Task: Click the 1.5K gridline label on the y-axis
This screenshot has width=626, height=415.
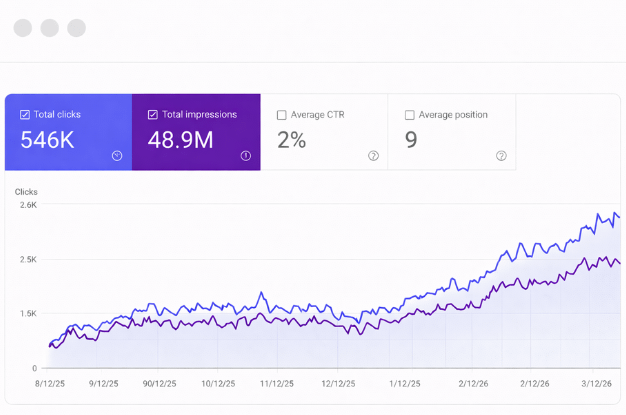Action: pyautogui.click(x=27, y=314)
